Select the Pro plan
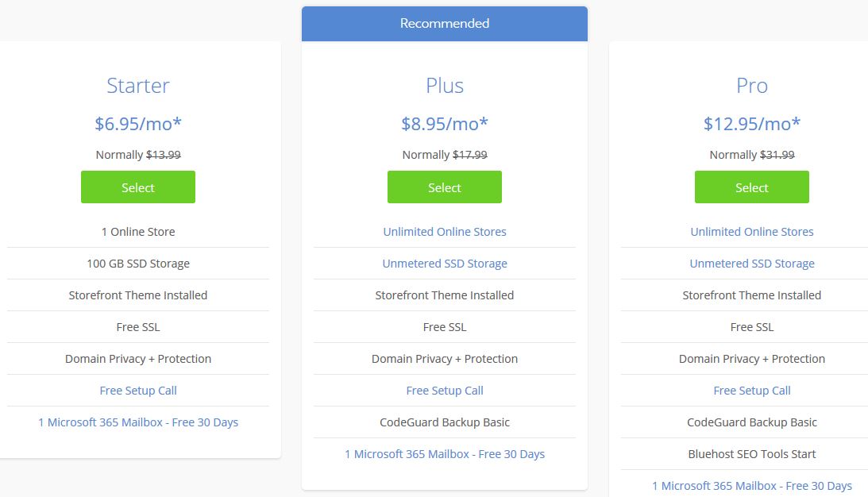The image size is (868, 497). click(x=752, y=187)
